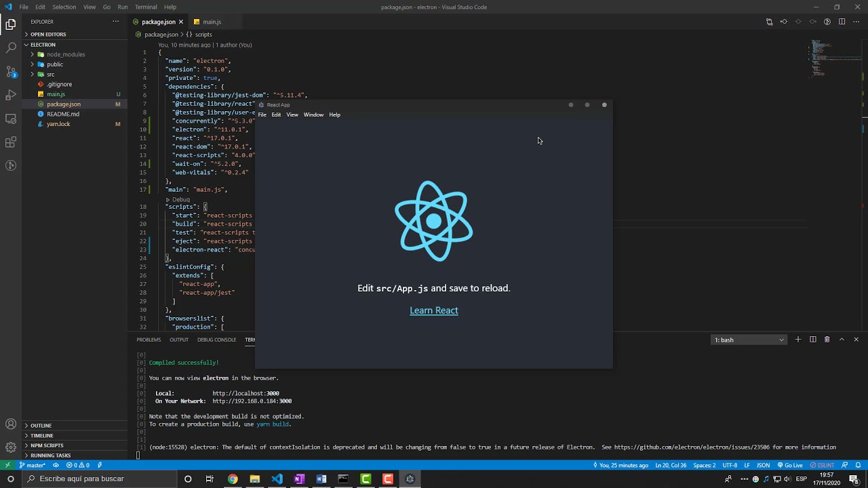Screen dimensions: 868x488
Task: Open the Extensions view
Action: tap(11, 142)
